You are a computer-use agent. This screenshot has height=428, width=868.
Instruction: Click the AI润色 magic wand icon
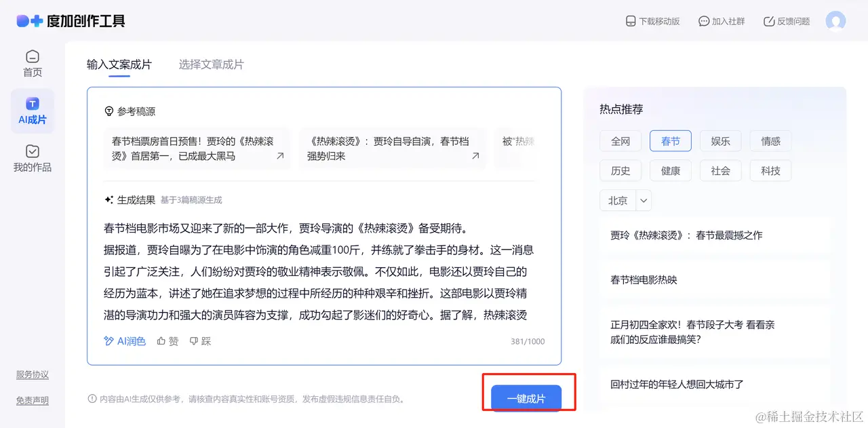[108, 341]
